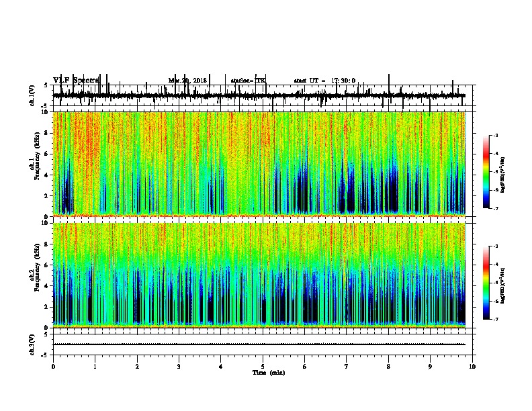This screenshot has height=411, width=532.
Task: Click time axis tick label '9'
Action: [430, 367]
